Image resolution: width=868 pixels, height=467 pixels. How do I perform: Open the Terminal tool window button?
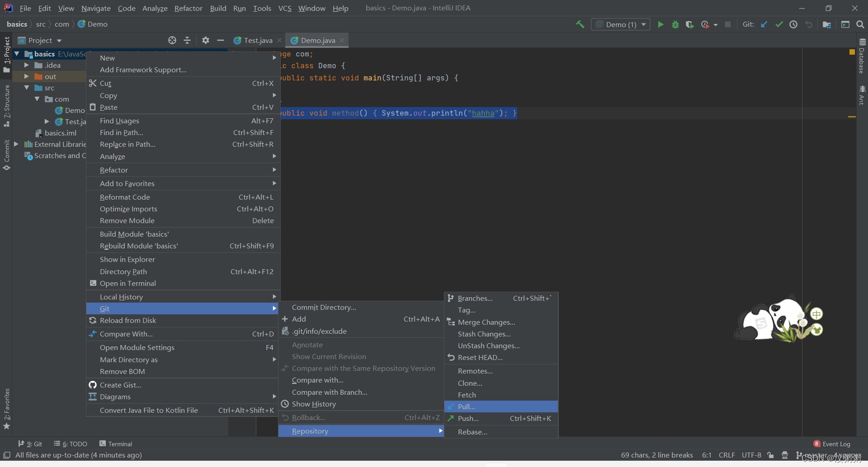tap(116, 444)
